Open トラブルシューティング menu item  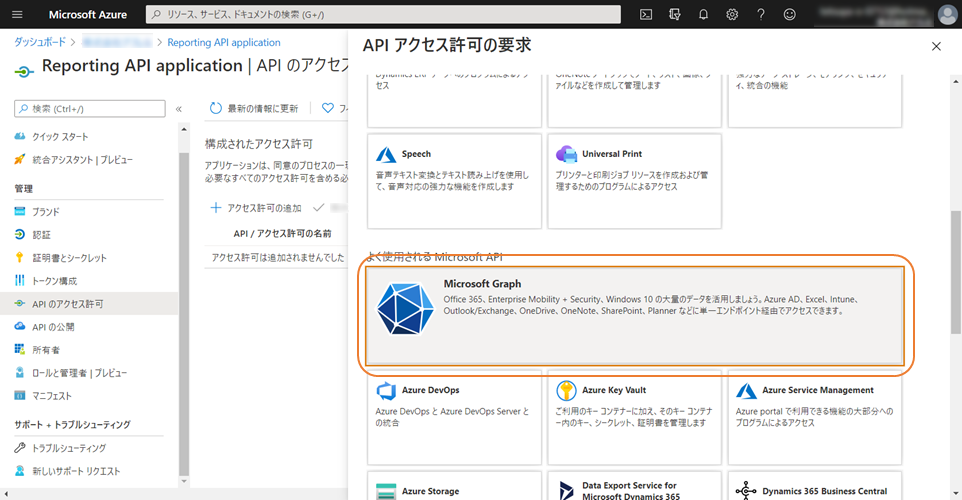click(x=69, y=448)
